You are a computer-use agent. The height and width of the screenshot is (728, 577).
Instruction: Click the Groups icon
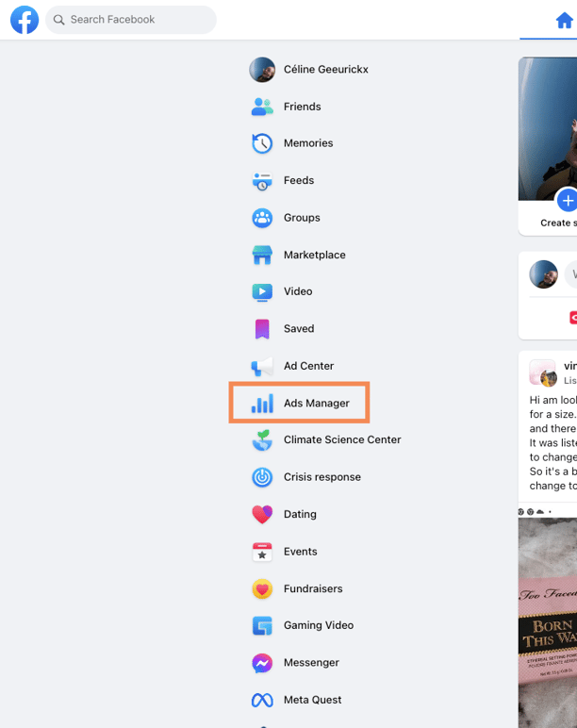[262, 218]
